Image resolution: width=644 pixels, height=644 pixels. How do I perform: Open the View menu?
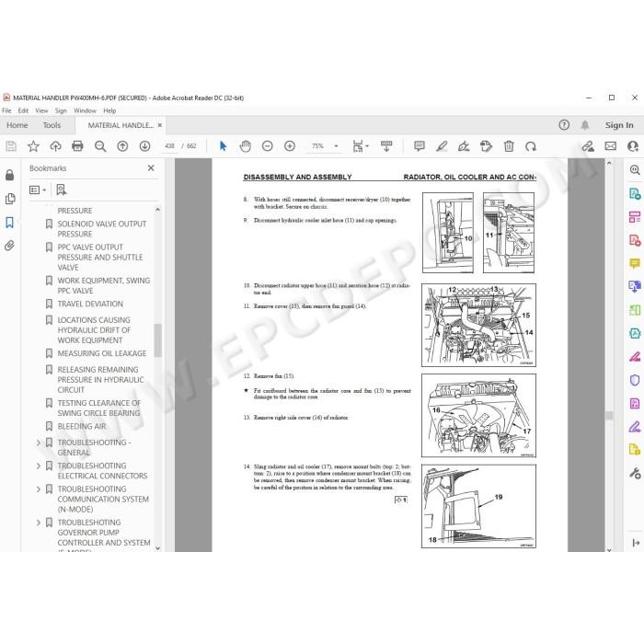click(41, 110)
